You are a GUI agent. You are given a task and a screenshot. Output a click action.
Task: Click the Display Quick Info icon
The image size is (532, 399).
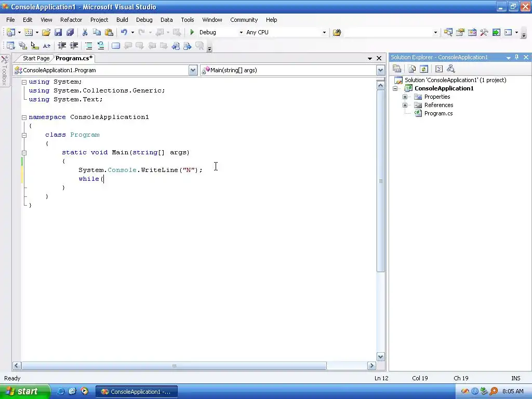click(x=35, y=46)
